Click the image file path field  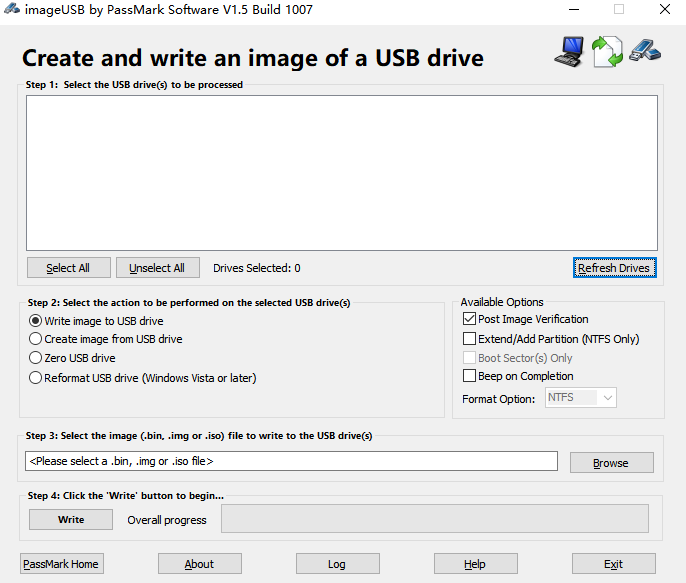291,461
